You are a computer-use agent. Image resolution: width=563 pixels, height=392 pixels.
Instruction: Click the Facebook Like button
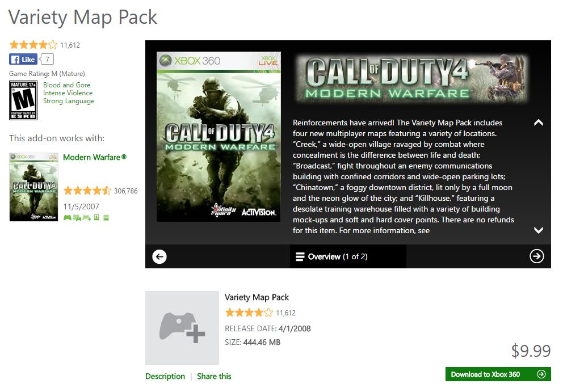pyautogui.click(x=23, y=59)
